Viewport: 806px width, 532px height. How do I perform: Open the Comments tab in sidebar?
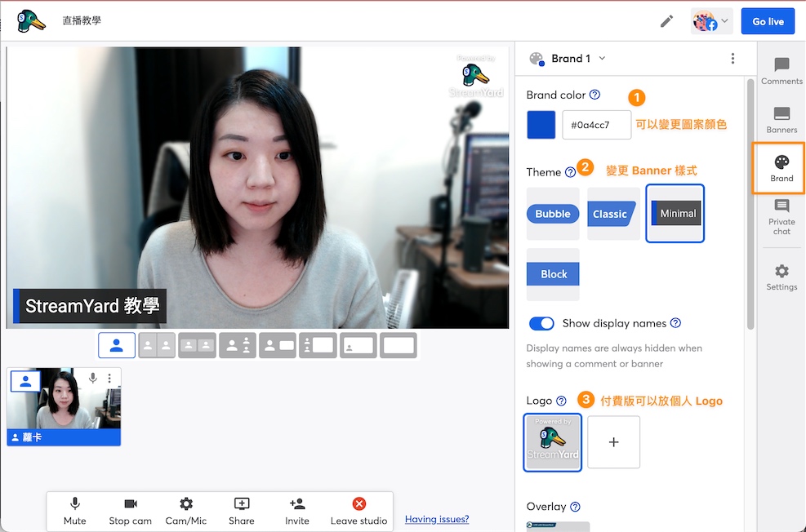pyautogui.click(x=782, y=71)
